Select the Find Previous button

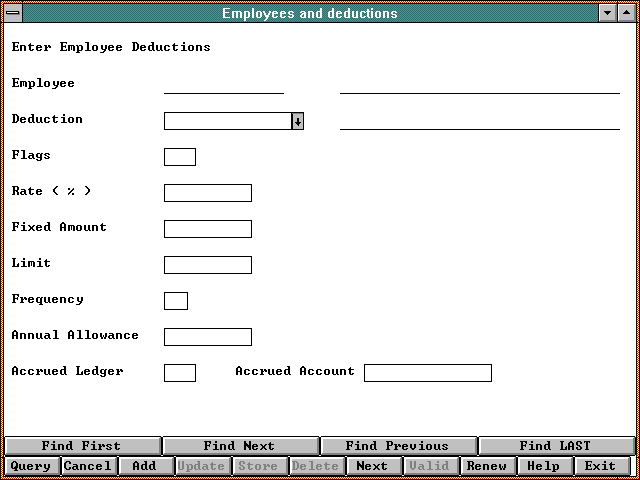point(397,446)
